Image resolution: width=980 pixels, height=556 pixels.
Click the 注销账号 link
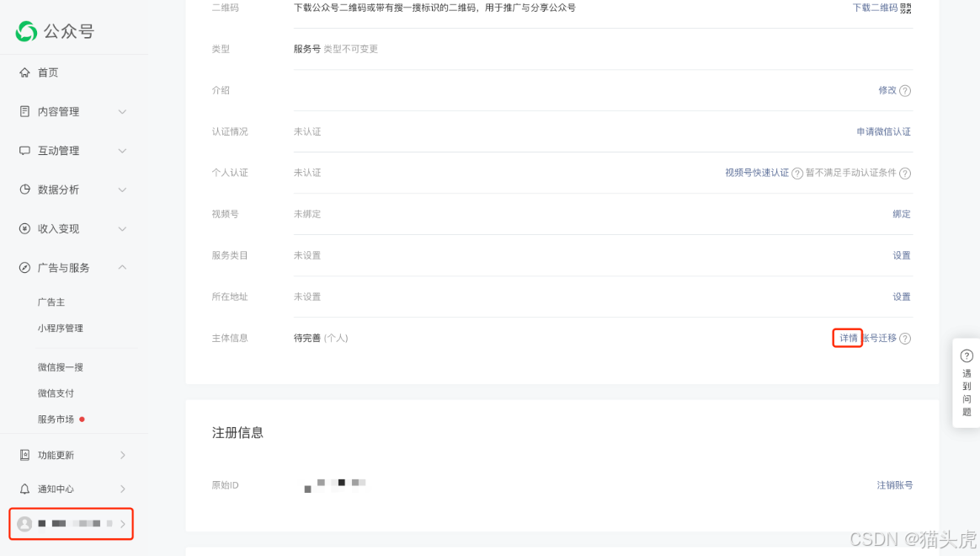pyautogui.click(x=894, y=485)
